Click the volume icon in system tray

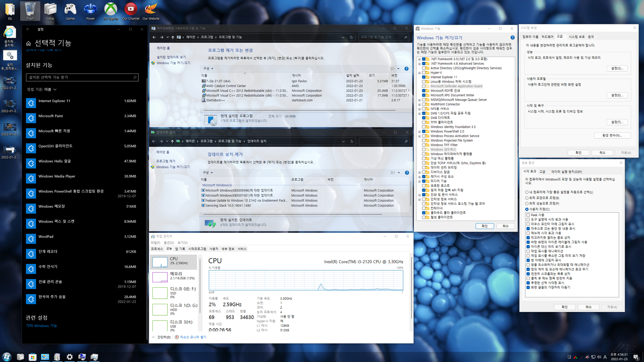599,357
